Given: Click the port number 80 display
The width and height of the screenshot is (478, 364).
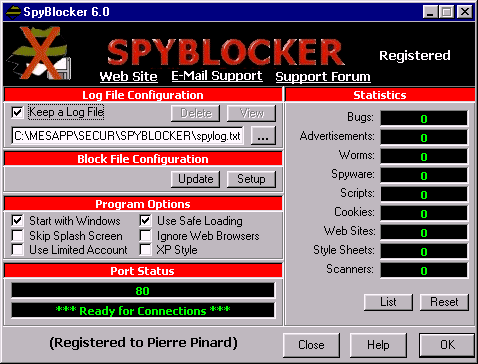Looking at the screenshot, I should pyautogui.click(x=143, y=291).
